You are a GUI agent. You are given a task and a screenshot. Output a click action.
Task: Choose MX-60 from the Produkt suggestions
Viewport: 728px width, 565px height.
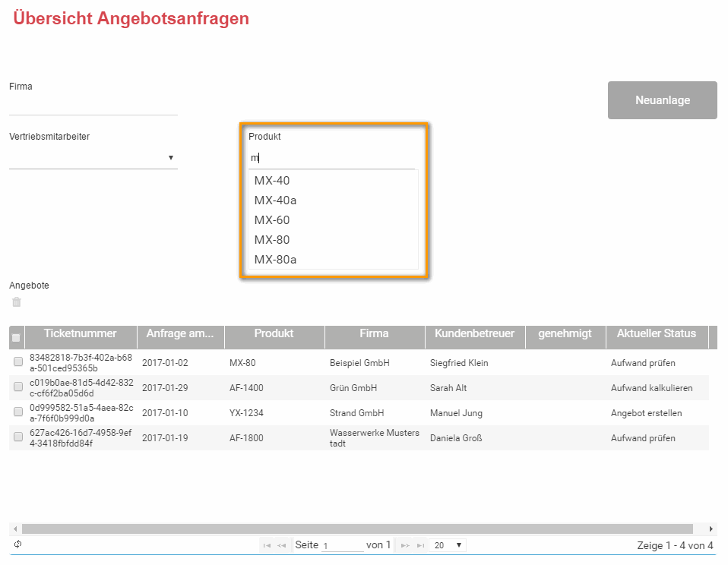pyautogui.click(x=272, y=220)
